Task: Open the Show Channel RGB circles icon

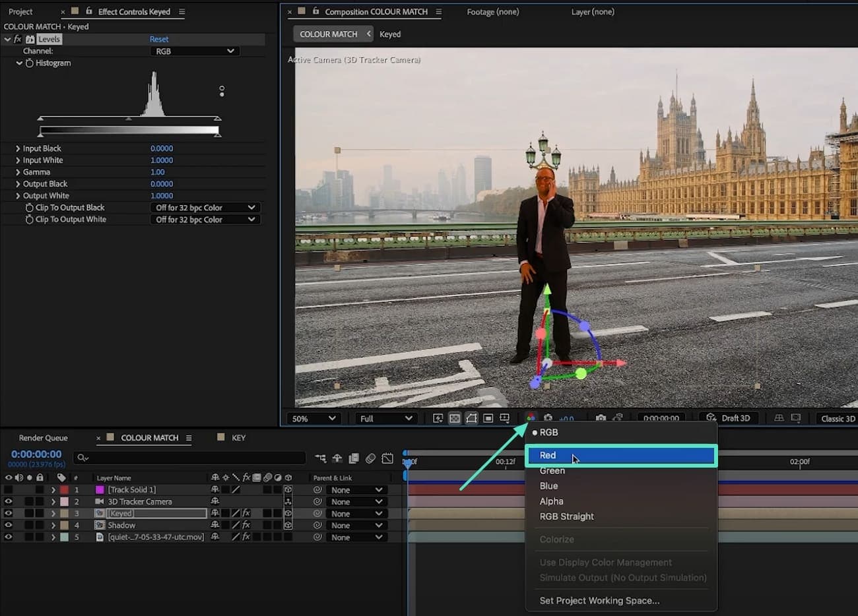Action: [531, 418]
